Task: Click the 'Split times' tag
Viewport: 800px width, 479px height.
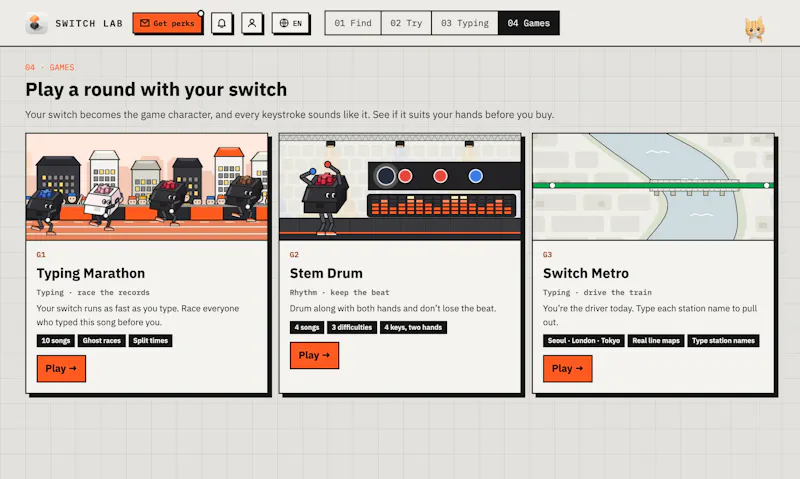Action: (x=151, y=341)
